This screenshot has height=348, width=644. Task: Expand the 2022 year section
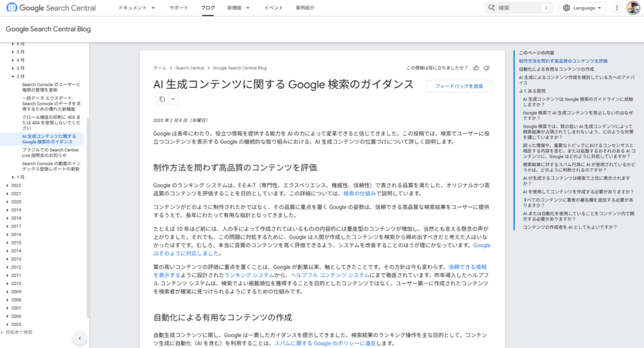point(8,185)
